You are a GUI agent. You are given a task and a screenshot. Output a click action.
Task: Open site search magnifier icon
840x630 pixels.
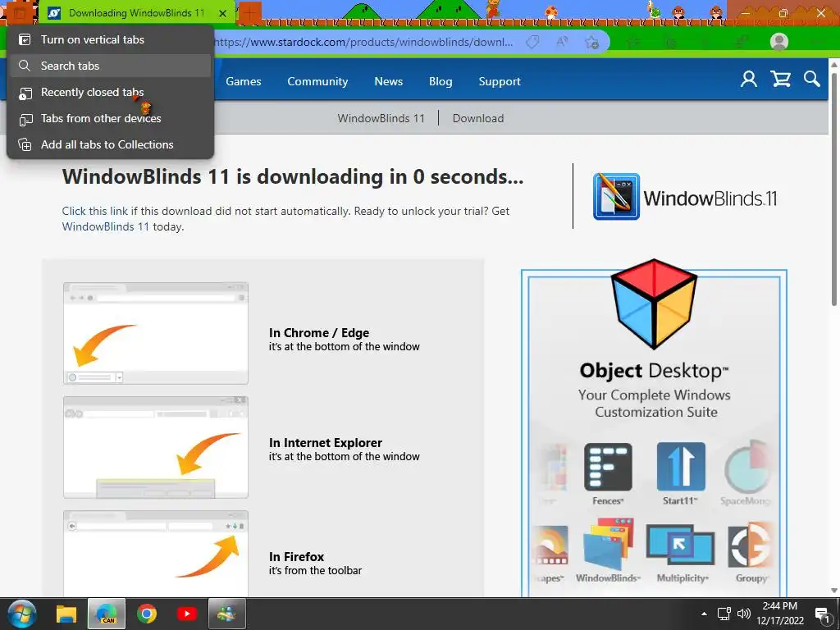[811, 80]
